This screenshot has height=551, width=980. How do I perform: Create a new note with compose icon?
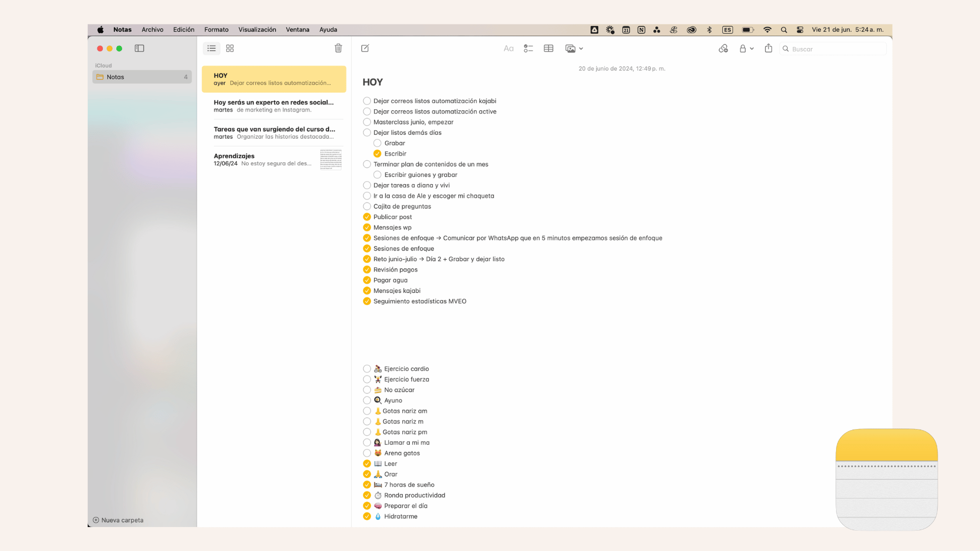pyautogui.click(x=365, y=48)
